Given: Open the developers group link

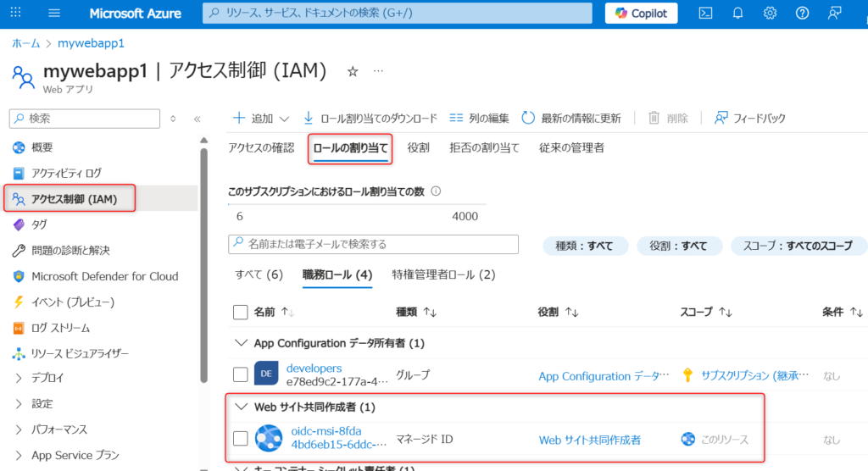Looking at the screenshot, I should [x=314, y=368].
